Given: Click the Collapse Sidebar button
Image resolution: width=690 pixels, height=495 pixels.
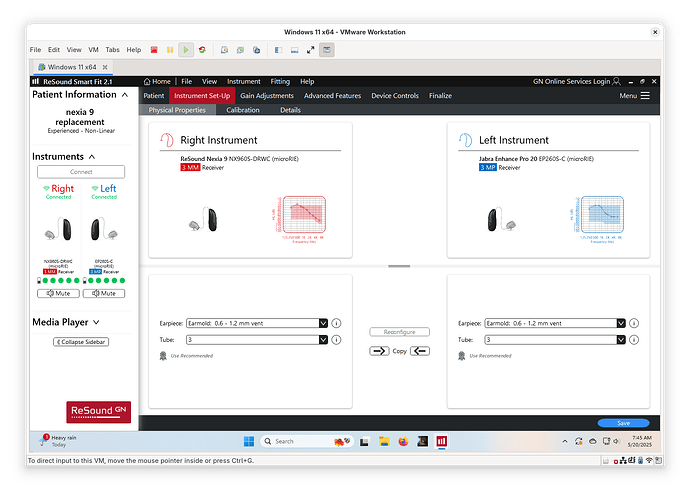Looking at the screenshot, I should [81, 342].
